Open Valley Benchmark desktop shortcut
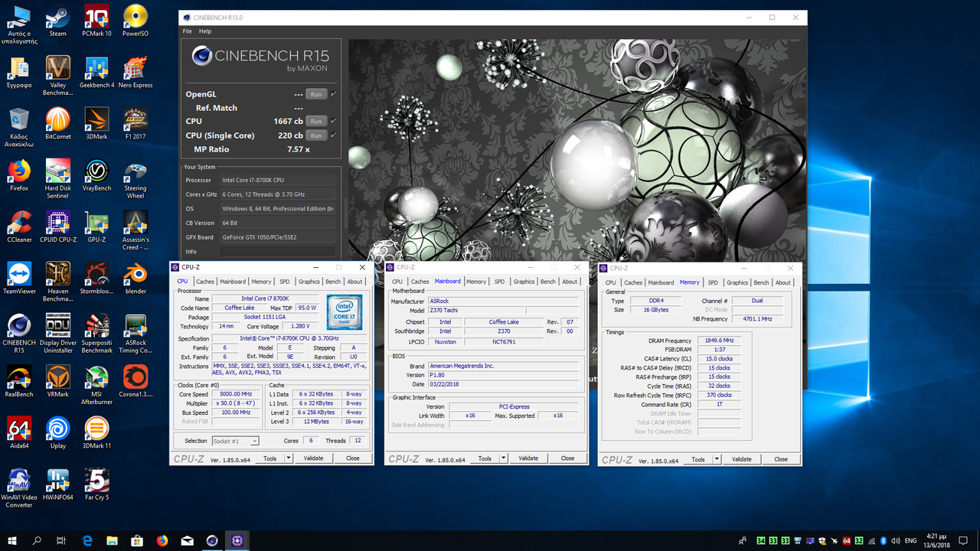This screenshot has height=551, width=980. [x=57, y=76]
